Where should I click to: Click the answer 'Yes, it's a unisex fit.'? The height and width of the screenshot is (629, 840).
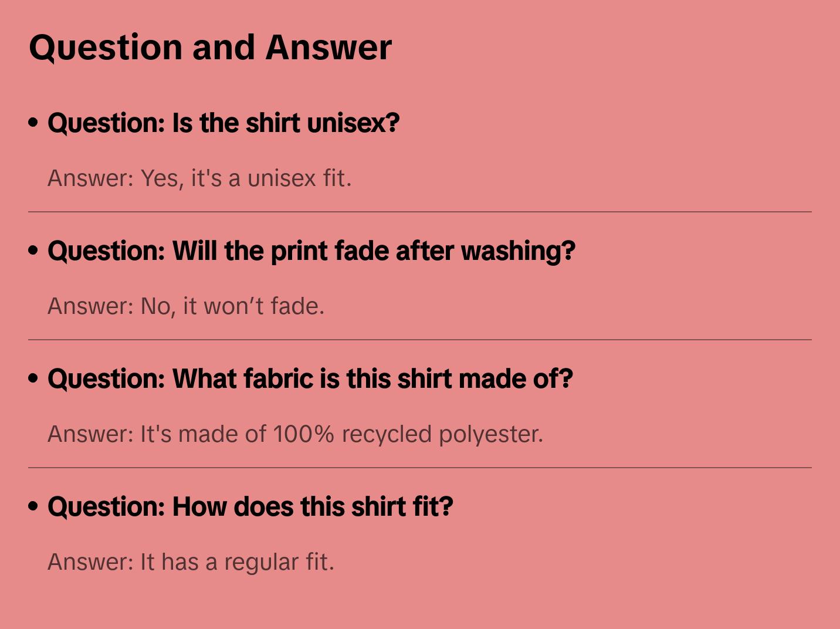(x=199, y=178)
